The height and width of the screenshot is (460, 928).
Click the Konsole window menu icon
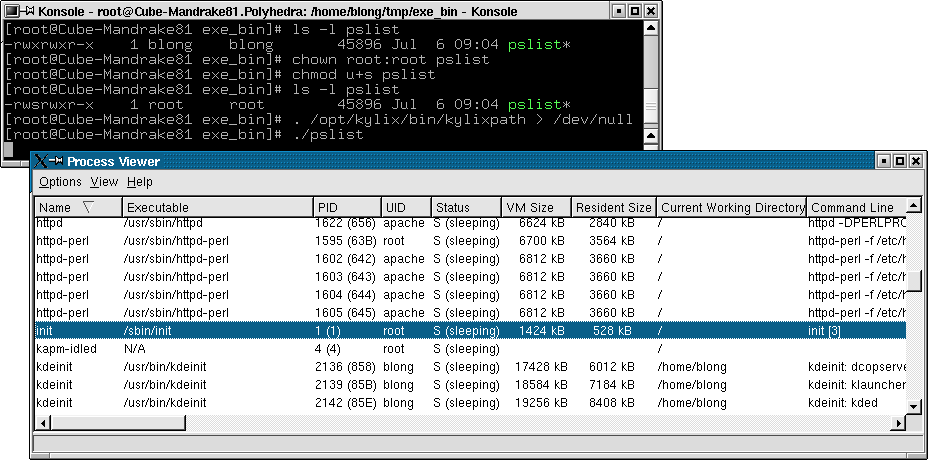(10, 9)
